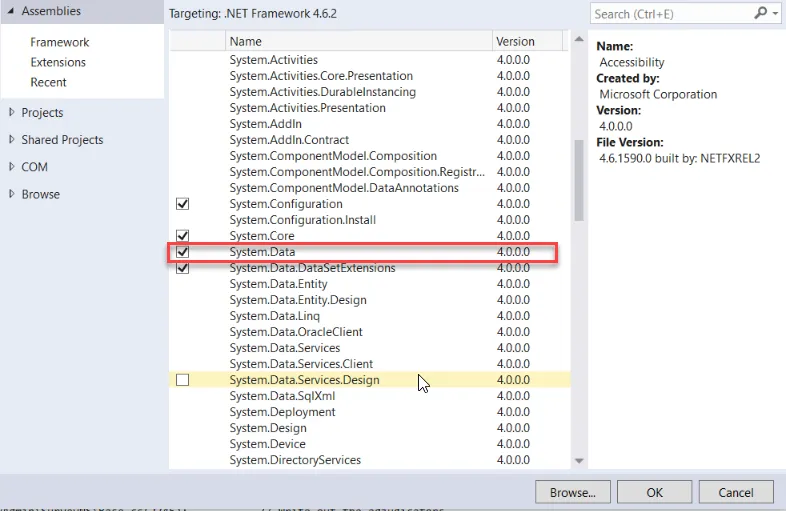Select System.Data.Linq assembly
This screenshot has width=786, height=511.
click(x=369, y=316)
